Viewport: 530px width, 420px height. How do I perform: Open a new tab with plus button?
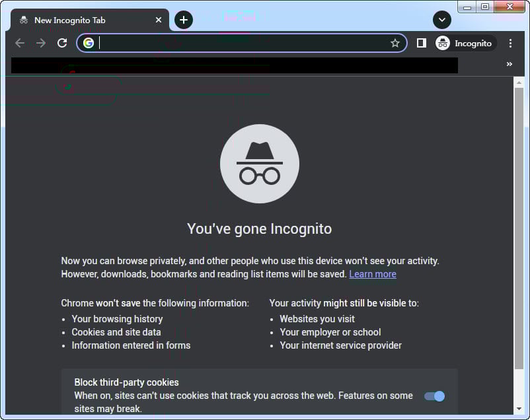pyautogui.click(x=184, y=20)
